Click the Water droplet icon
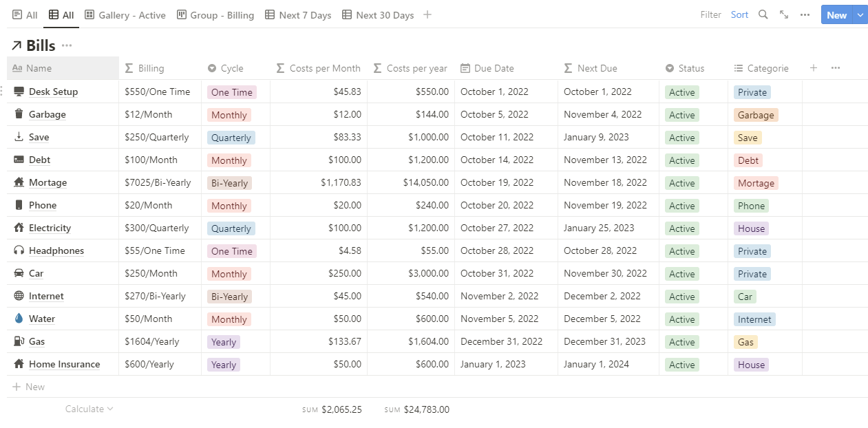Image resolution: width=868 pixels, height=428 pixels. [19, 319]
